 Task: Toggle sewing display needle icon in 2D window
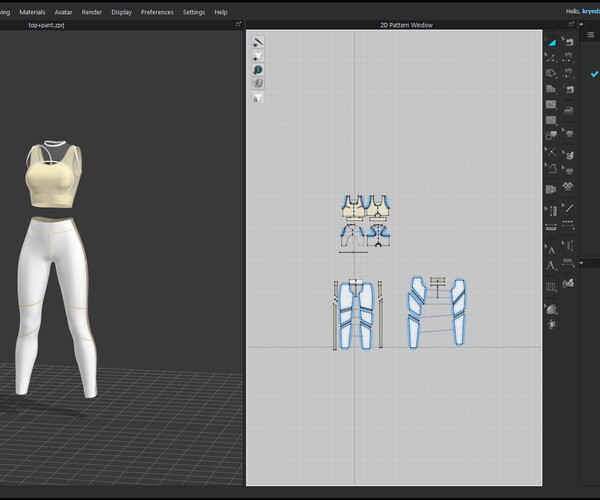click(x=258, y=42)
